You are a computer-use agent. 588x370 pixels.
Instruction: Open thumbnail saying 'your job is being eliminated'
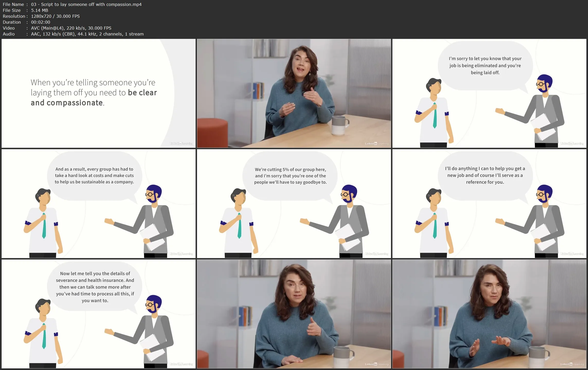[x=489, y=93]
